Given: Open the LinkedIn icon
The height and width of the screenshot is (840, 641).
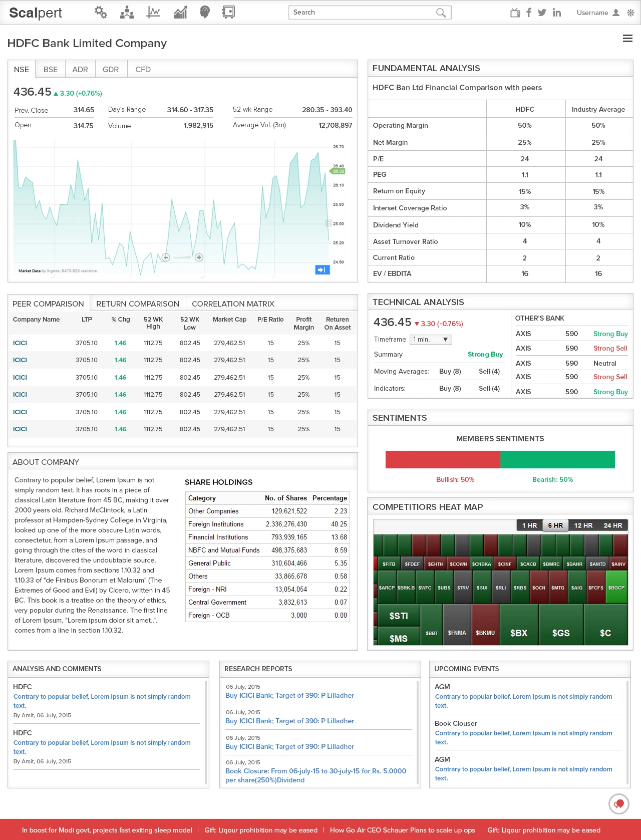Looking at the screenshot, I should pos(557,13).
